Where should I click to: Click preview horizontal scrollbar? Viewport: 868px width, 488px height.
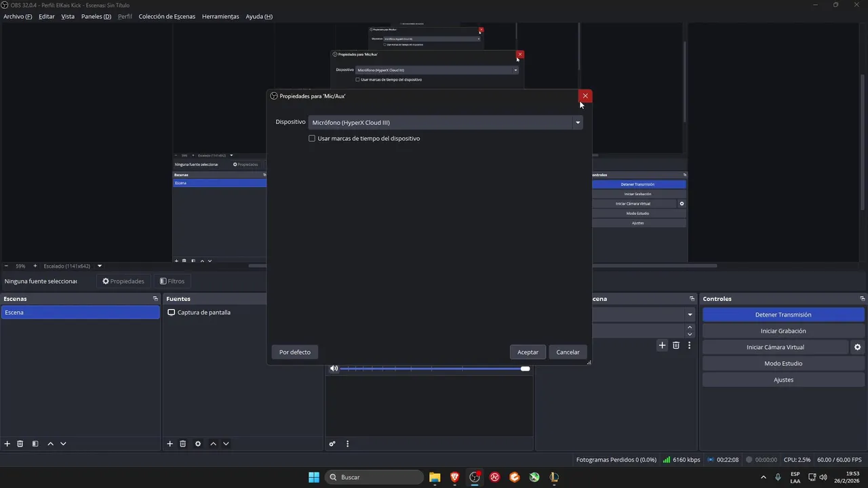(x=483, y=266)
